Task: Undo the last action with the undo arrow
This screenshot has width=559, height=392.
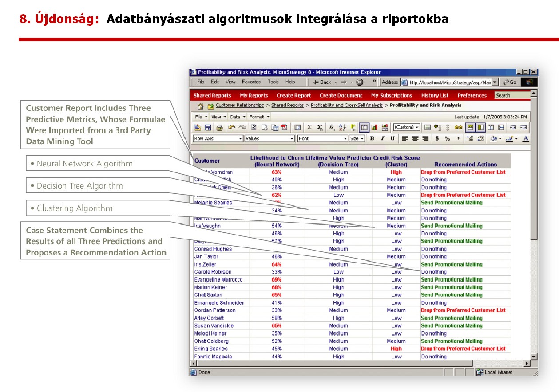Action: [x=232, y=127]
